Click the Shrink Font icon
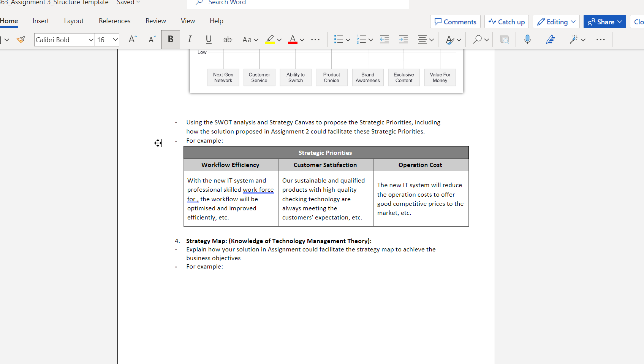 152,39
